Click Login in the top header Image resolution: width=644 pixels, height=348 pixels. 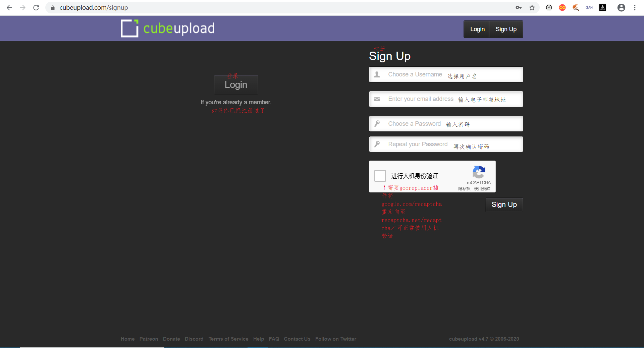[477, 29]
